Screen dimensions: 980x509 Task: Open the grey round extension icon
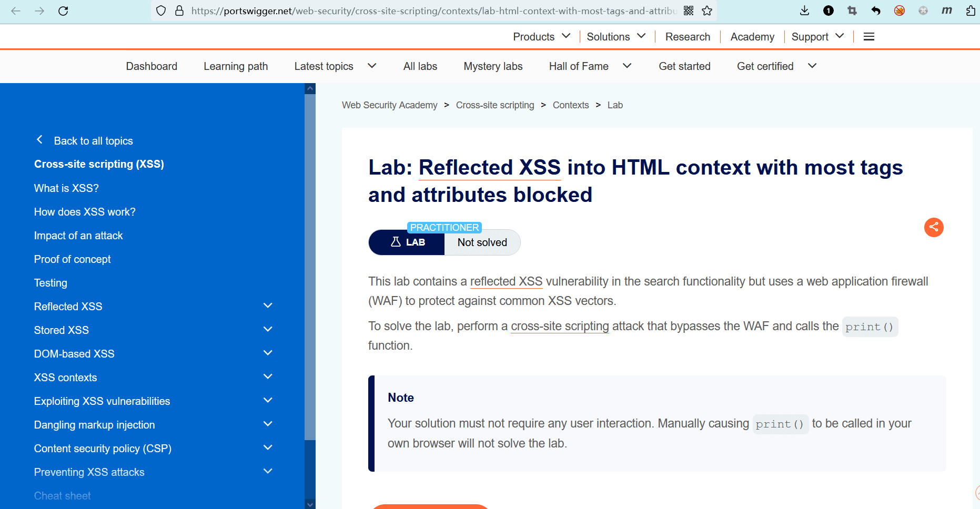[923, 11]
